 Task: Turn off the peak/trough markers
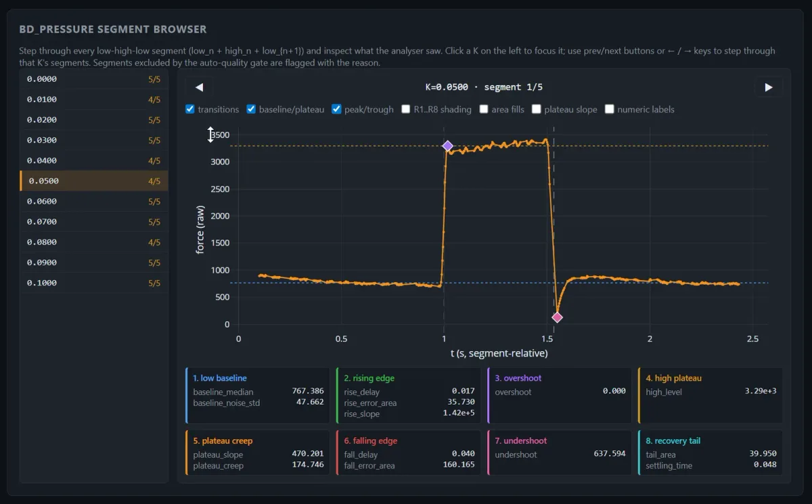pos(337,109)
